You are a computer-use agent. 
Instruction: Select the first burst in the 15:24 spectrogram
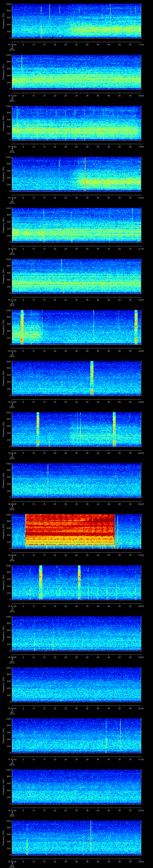click(x=38, y=429)
